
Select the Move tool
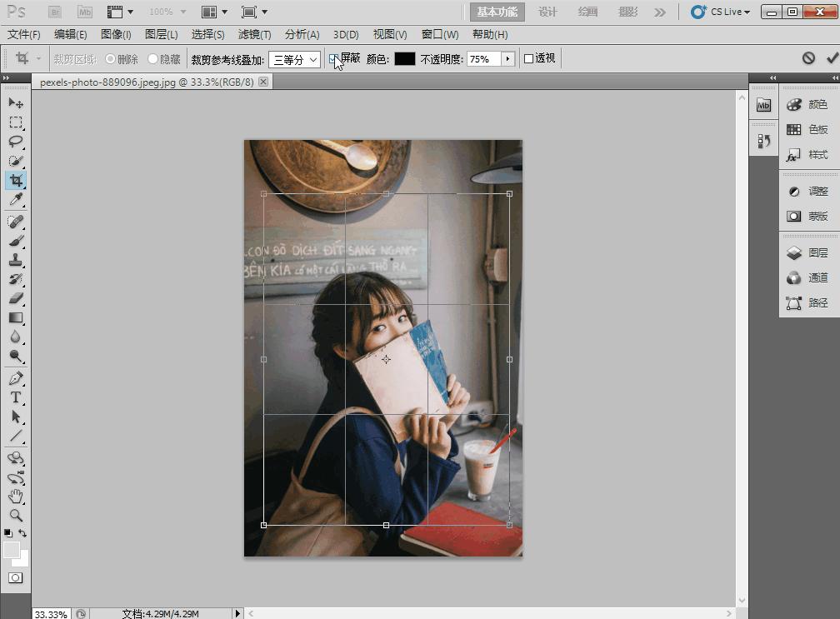[16, 102]
